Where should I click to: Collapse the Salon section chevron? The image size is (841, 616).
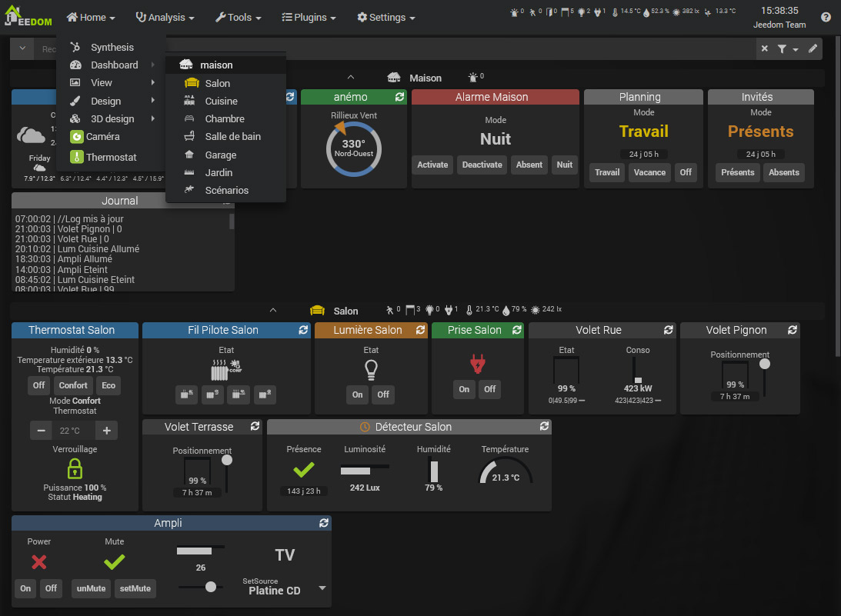tap(273, 310)
